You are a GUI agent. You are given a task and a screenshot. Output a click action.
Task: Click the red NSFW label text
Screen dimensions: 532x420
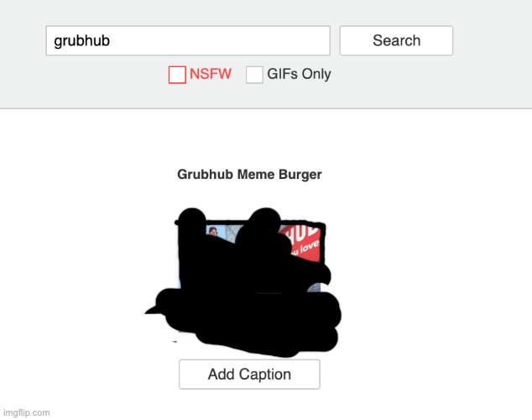211,74
